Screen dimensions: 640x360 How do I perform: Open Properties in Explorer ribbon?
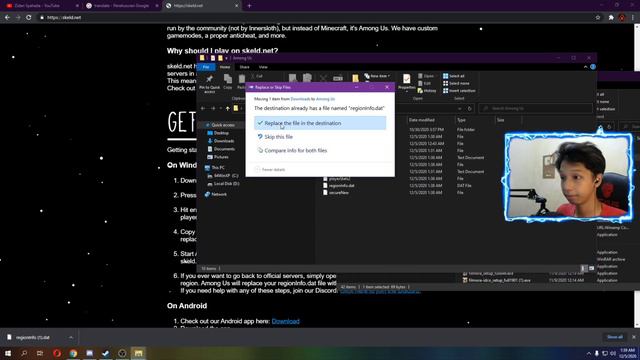[407, 82]
